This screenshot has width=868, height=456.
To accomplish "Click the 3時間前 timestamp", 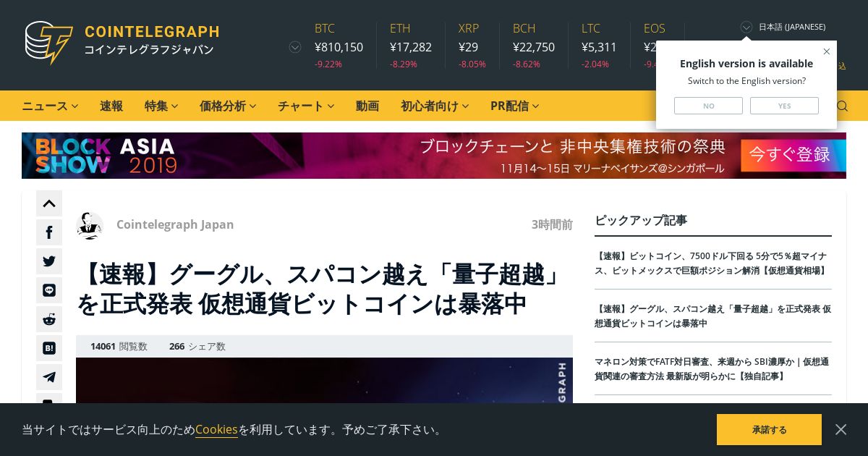I will coord(552,224).
